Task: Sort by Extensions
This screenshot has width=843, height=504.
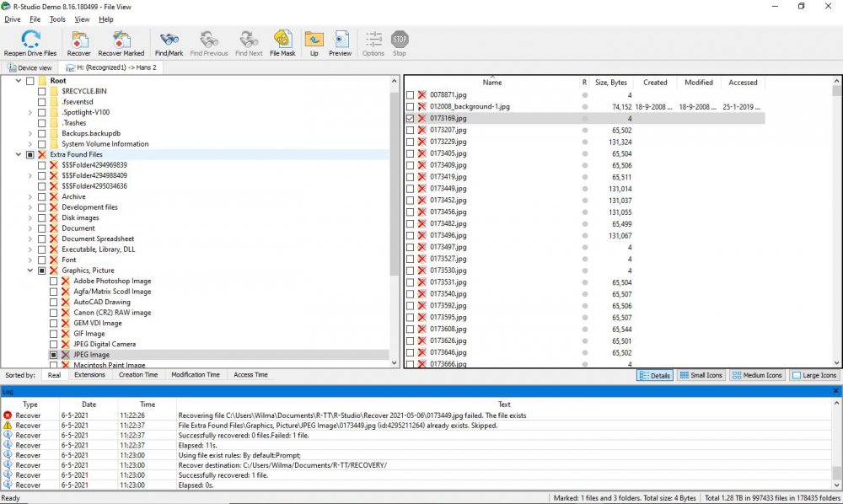Action: click(89, 375)
